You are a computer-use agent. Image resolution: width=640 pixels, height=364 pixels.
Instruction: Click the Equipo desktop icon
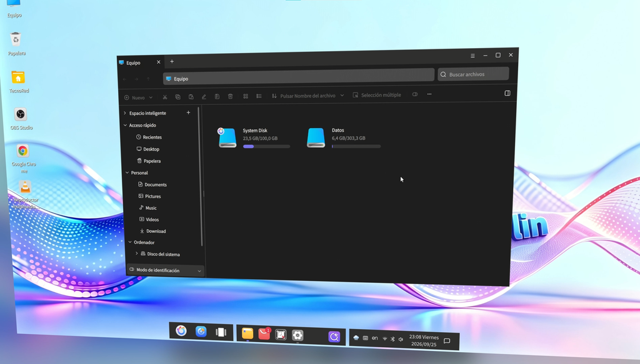pyautogui.click(x=14, y=7)
